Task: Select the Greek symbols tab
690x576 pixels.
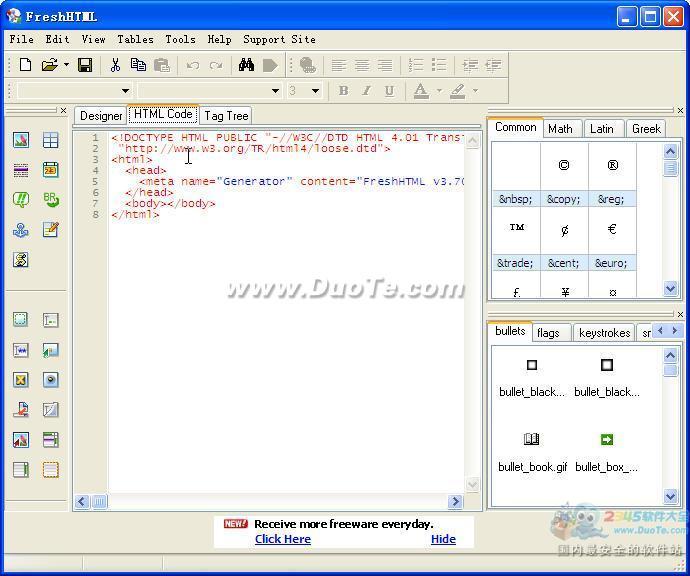Action: point(646,129)
